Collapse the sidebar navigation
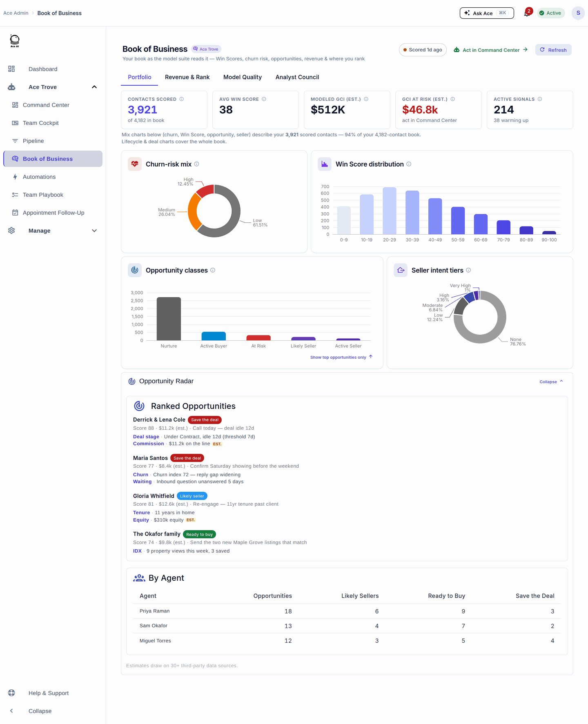Image resolution: width=588 pixels, height=724 pixels. [x=40, y=711]
